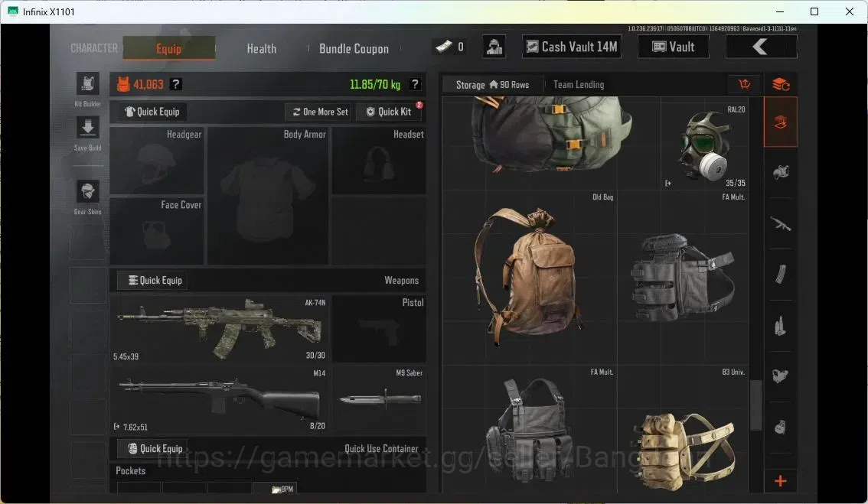Select the M9 Saber knife slot

(x=379, y=399)
